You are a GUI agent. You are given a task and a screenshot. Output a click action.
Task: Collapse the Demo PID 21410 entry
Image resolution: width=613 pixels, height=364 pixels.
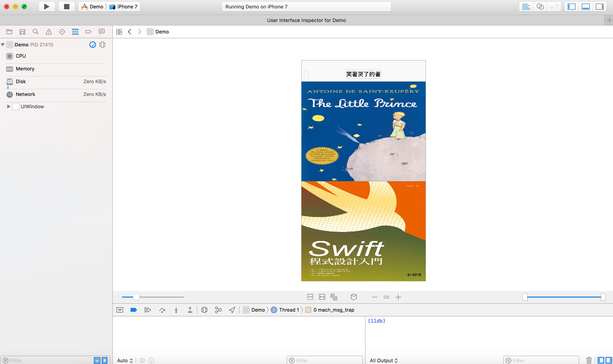[2, 45]
